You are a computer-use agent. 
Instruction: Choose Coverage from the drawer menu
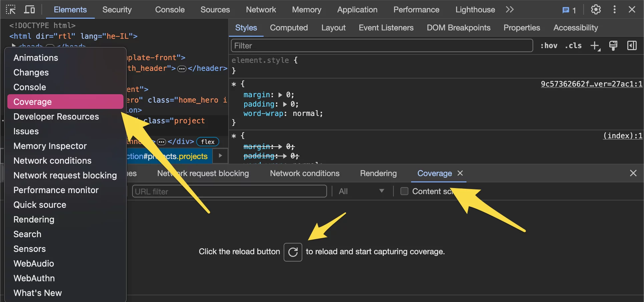click(65, 102)
